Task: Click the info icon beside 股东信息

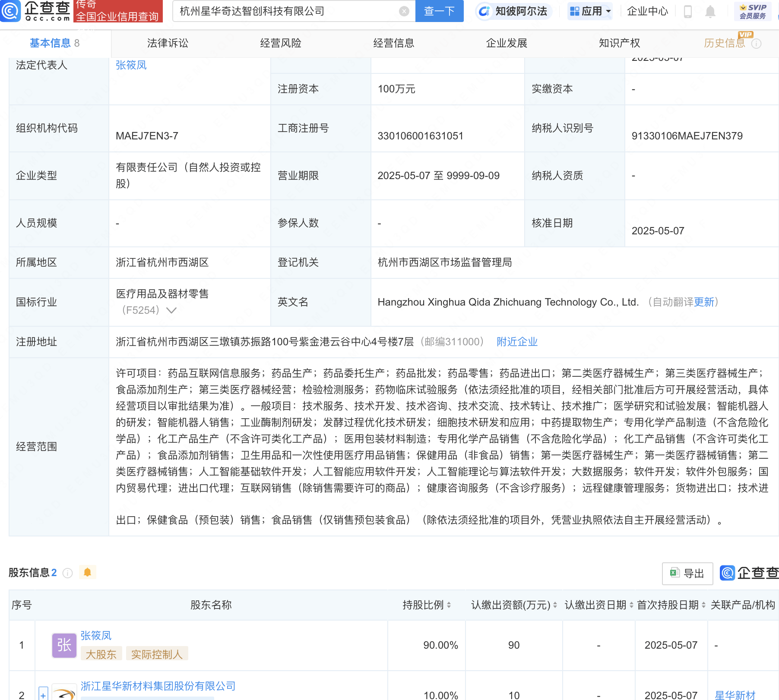Action: click(68, 573)
